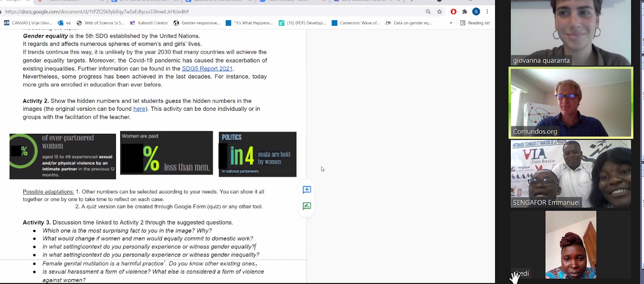This screenshot has width=644, height=284.
Task: Open the Kahoot! Creator bookmark
Action: point(149,23)
